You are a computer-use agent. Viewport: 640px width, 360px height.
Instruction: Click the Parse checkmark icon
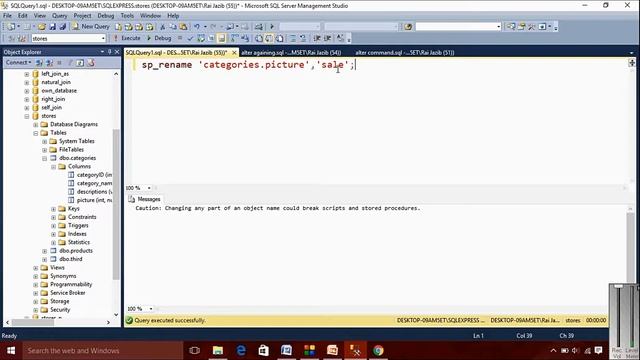[x=190, y=38]
